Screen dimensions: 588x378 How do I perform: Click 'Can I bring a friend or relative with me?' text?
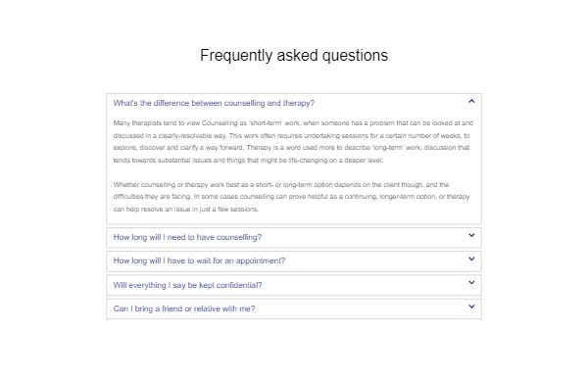point(184,308)
